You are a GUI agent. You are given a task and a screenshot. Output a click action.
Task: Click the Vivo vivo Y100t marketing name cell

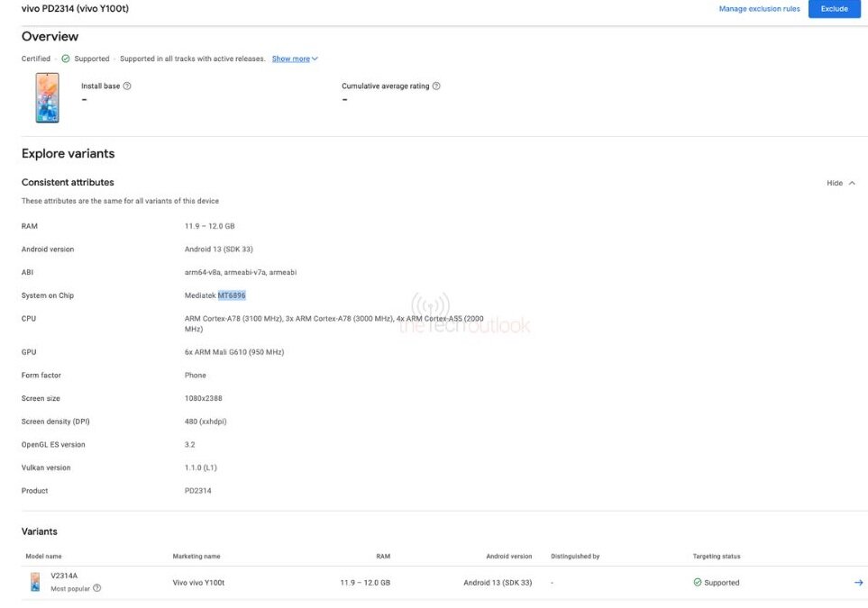pos(201,582)
